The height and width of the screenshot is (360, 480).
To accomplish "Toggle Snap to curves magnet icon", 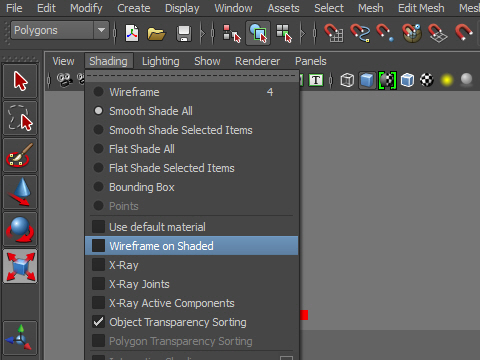I will coord(360,33).
